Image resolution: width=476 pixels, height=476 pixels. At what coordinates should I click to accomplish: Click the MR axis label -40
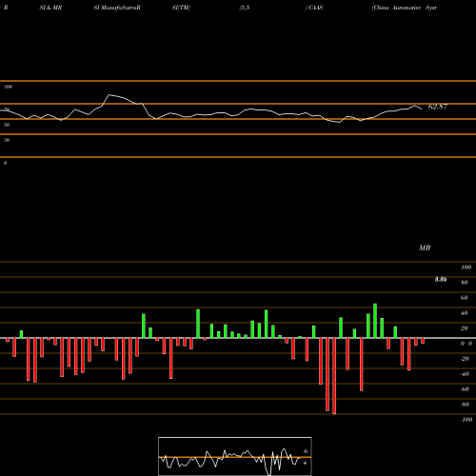tap(465, 374)
